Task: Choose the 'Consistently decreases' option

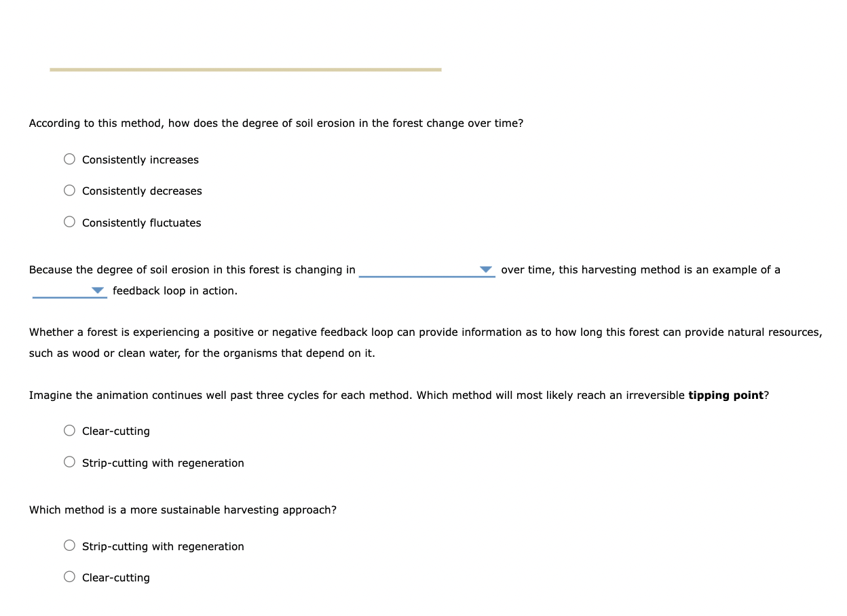Action: point(69,191)
